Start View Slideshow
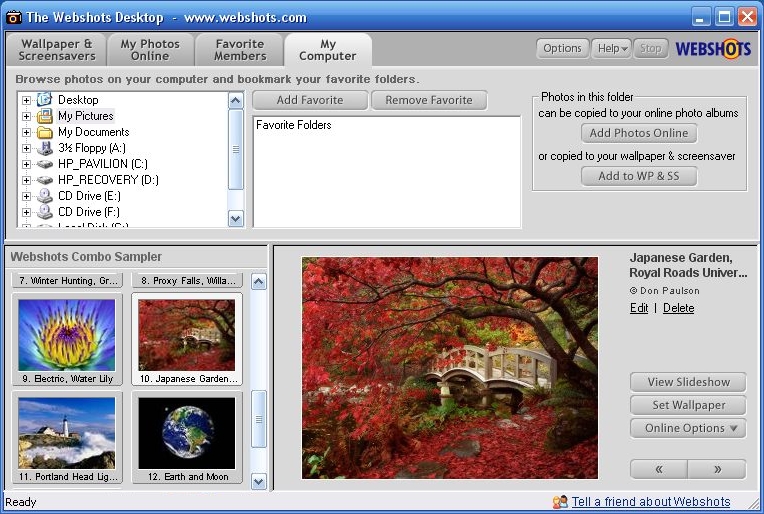This screenshot has width=764, height=514. [688, 382]
